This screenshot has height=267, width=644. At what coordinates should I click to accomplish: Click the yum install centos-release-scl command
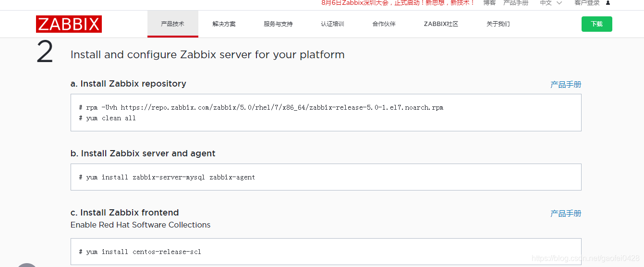[140, 252]
